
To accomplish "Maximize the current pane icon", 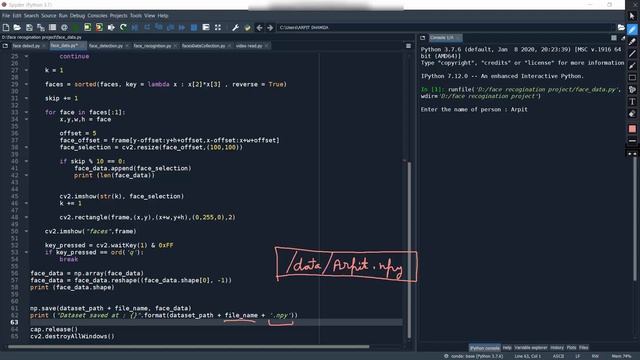I will point(218,27).
